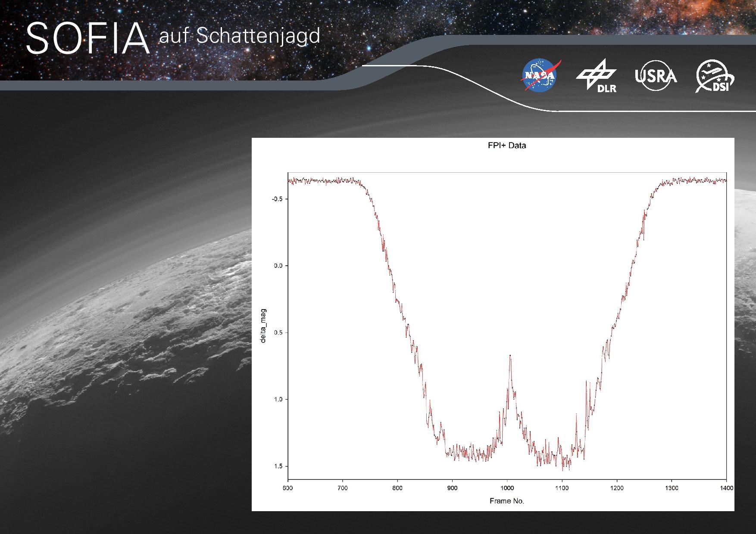The image size is (756, 534).
Task: Click the y-axis tick label -0.5
Action: 277,199
